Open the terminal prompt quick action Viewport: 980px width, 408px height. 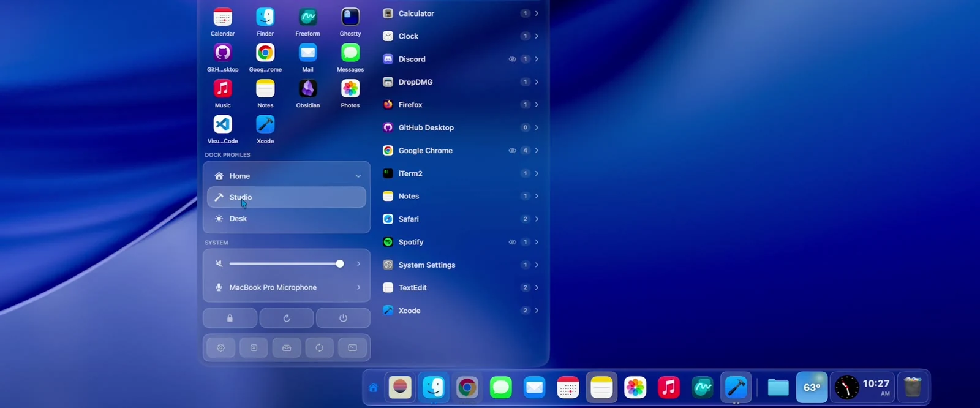tap(352, 347)
